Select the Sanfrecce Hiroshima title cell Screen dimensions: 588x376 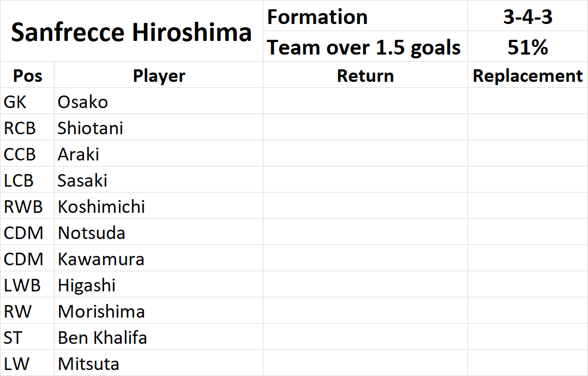[x=131, y=31]
